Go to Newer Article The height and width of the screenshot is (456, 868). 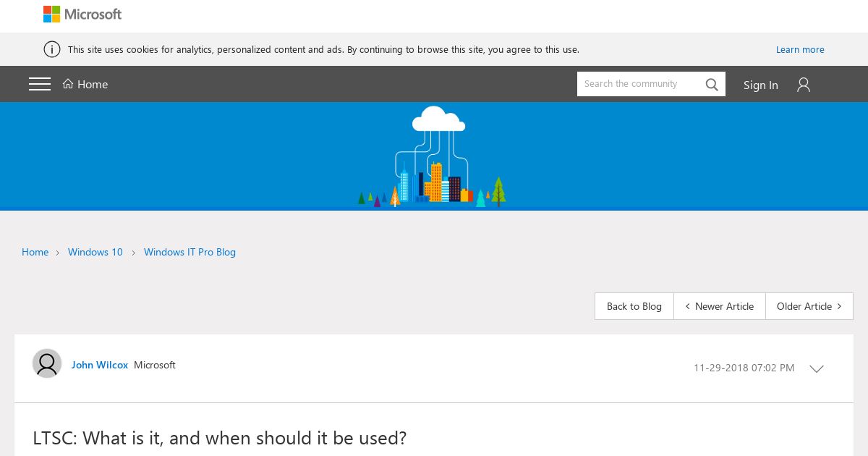pyautogui.click(x=720, y=306)
